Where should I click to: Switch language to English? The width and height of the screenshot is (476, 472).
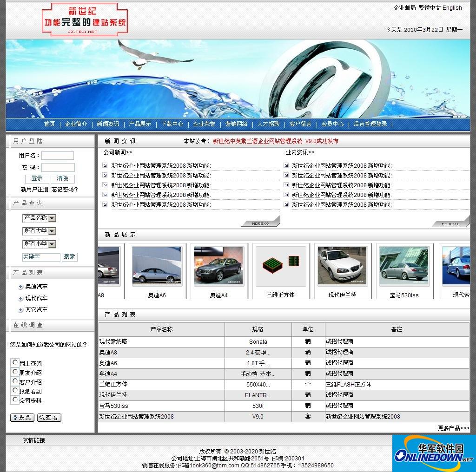tap(452, 8)
